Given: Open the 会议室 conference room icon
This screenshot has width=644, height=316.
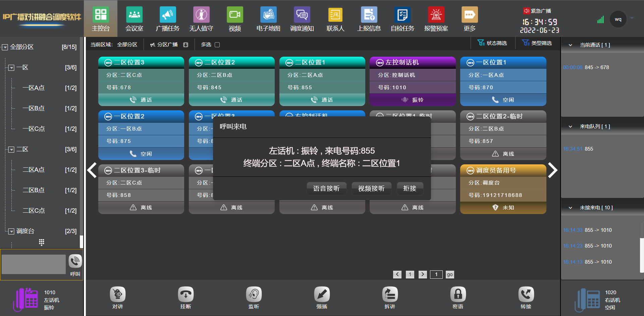Looking at the screenshot, I should click(134, 15).
